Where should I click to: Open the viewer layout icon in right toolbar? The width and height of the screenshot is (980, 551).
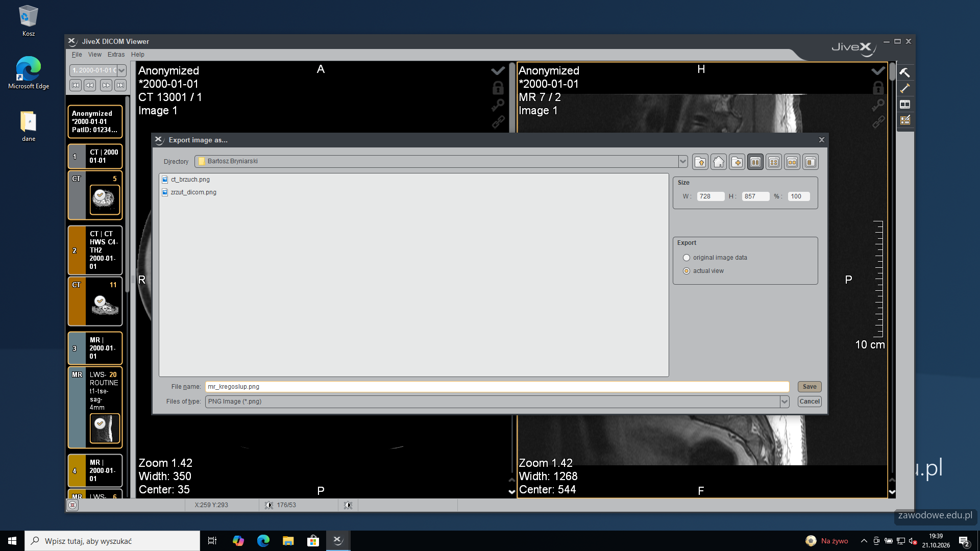point(904,104)
